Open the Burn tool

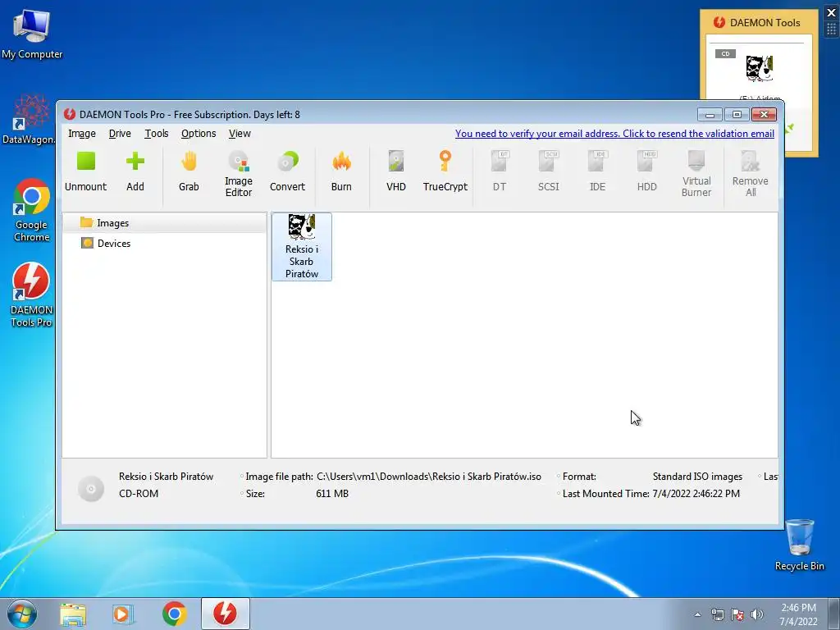click(x=341, y=172)
